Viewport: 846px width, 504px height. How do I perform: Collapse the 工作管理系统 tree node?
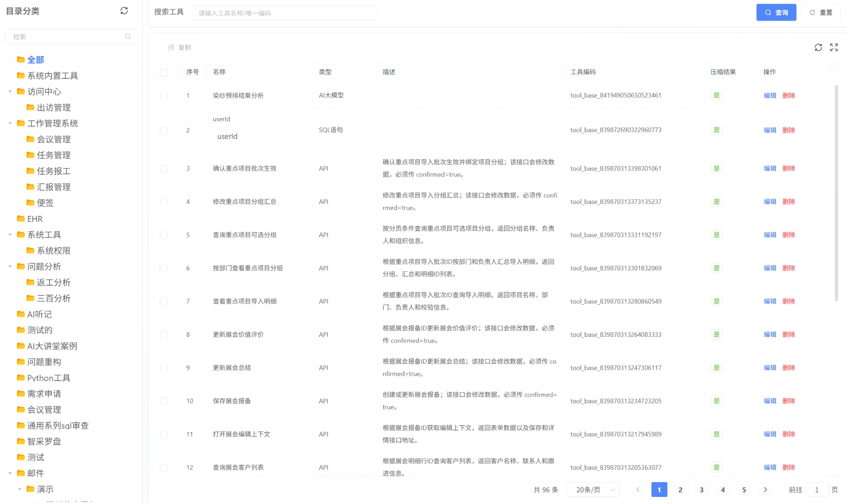[10, 123]
